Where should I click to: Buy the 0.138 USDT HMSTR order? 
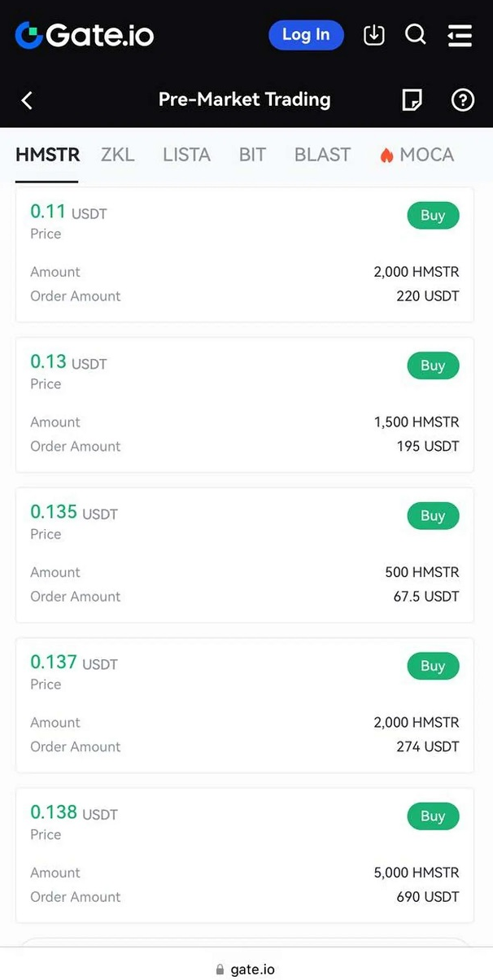433,816
